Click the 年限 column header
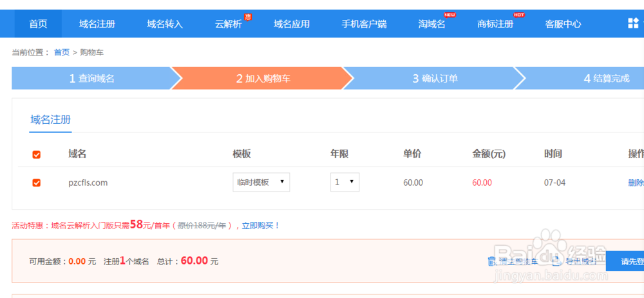 click(339, 154)
